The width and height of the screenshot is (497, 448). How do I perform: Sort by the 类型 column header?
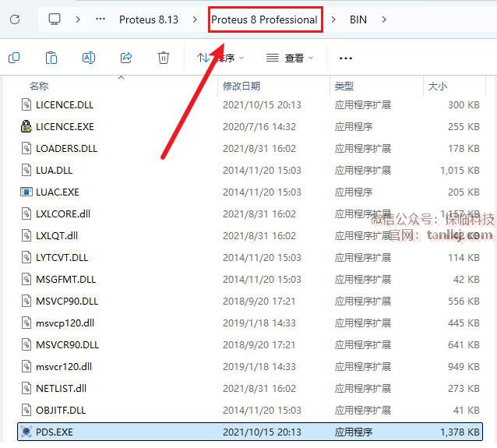(x=344, y=86)
